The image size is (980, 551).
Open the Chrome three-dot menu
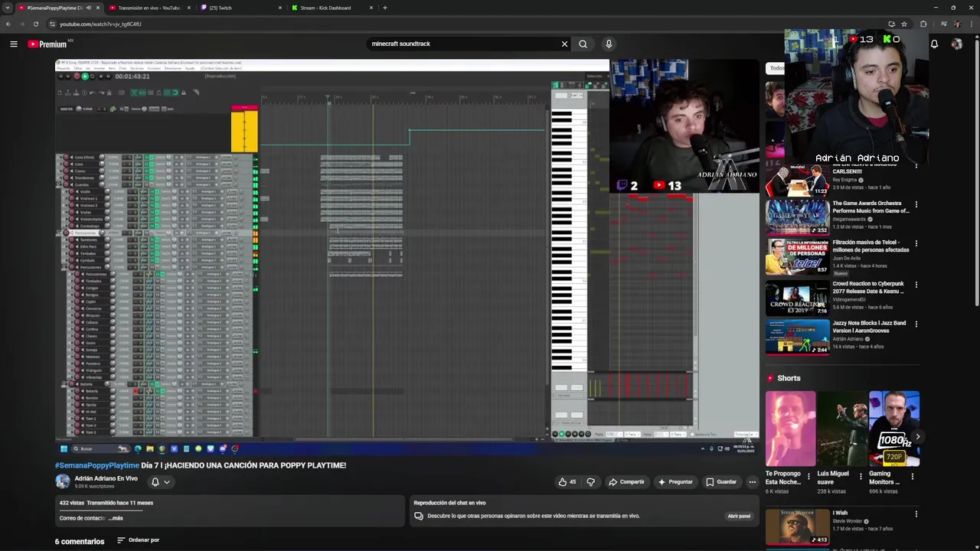pyautogui.click(x=971, y=24)
